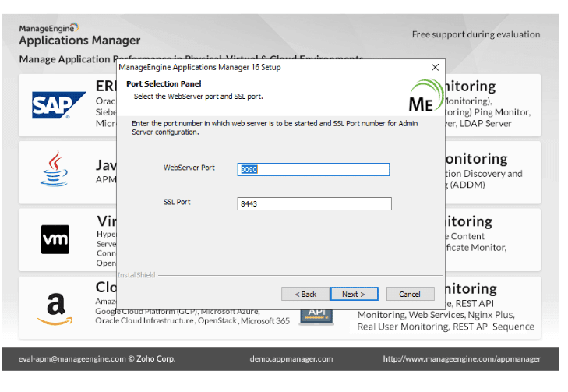The height and width of the screenshot is (392, 568).
Task: Click the 'Port Selection Panel' heading
Action: click(164, 83)
